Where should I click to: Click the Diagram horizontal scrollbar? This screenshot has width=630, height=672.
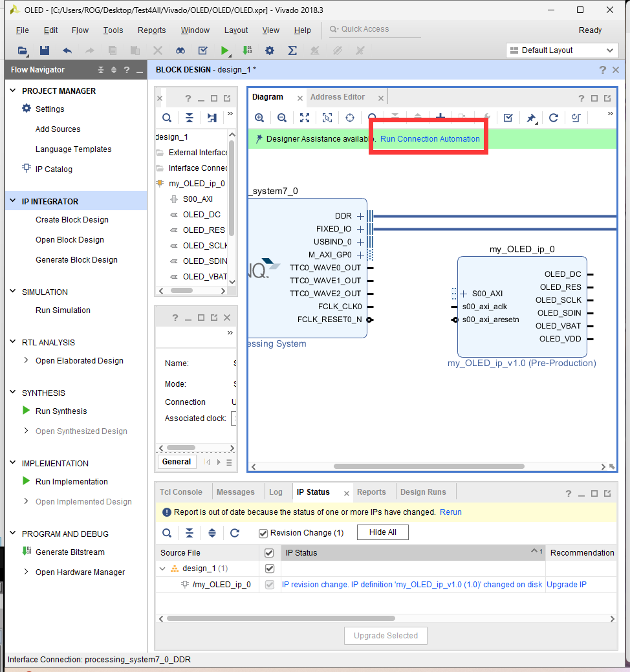[x=429, y=466]
